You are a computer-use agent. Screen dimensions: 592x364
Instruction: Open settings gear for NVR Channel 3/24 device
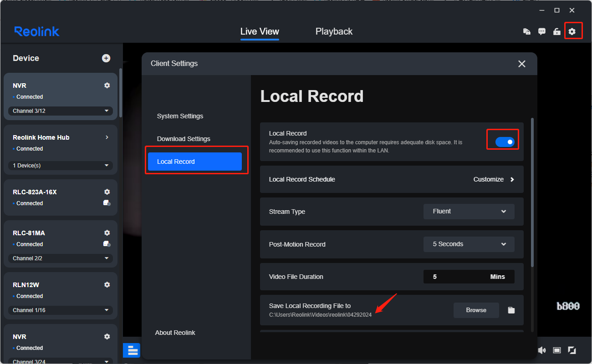click(x=107, y=336)
